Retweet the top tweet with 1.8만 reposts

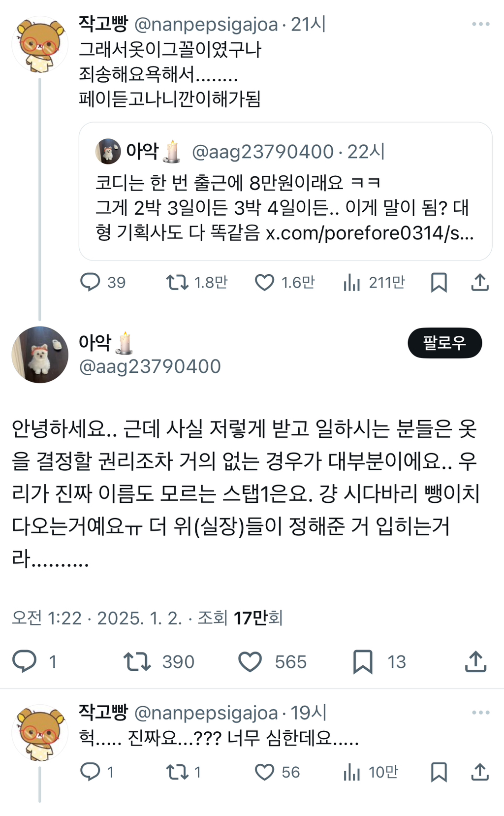177,282
